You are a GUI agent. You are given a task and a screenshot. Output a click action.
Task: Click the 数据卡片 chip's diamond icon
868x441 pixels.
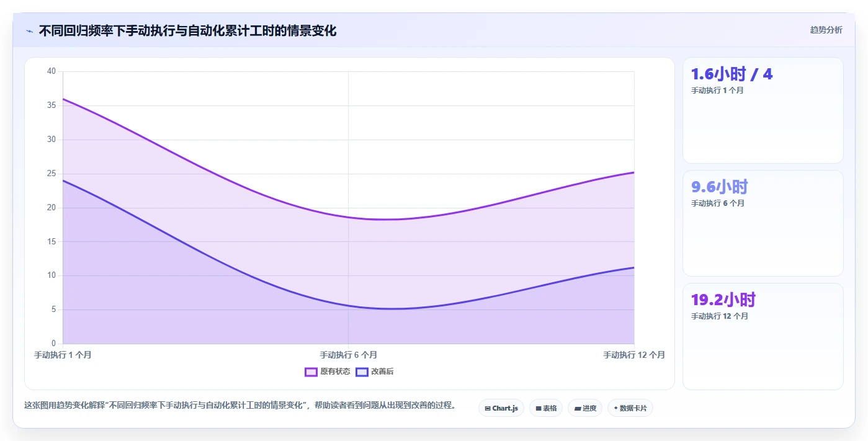point(615,408)
